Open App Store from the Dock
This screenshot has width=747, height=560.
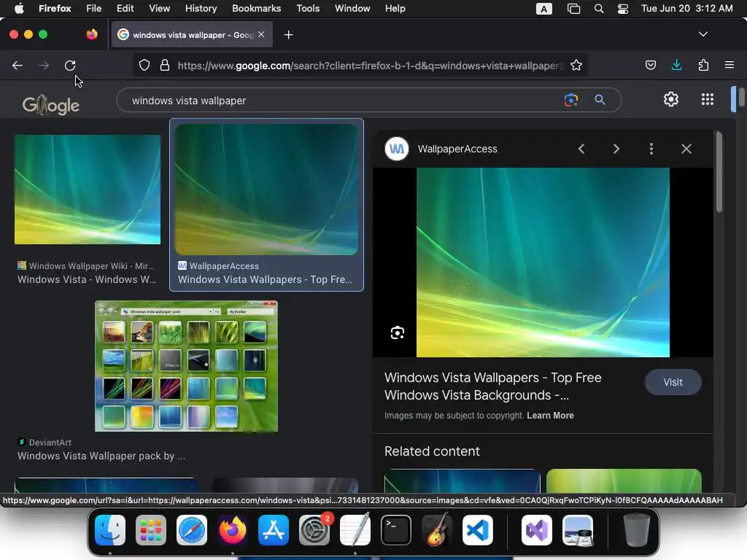273,530
